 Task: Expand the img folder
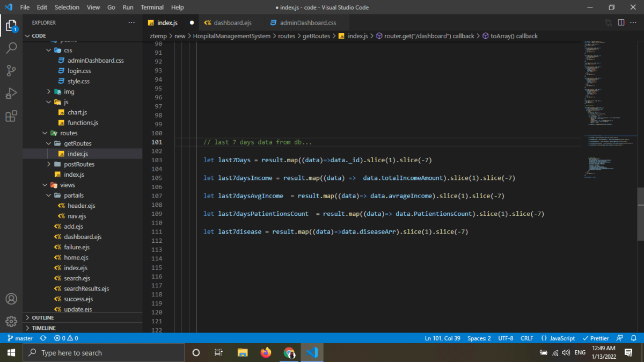(x=83, y=92)
